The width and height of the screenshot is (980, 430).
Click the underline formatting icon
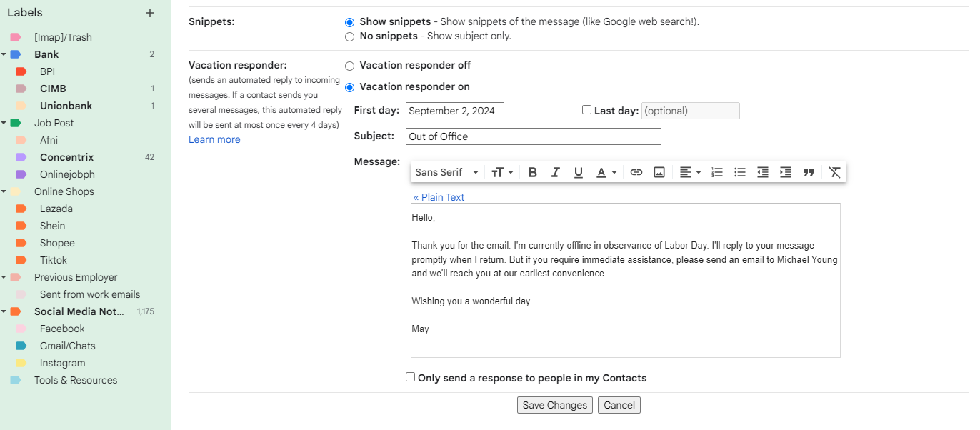tap(579, 172)
